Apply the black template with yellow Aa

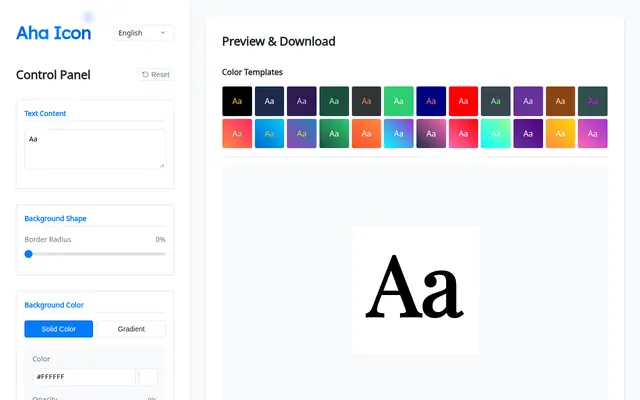(x=237, y=101)
